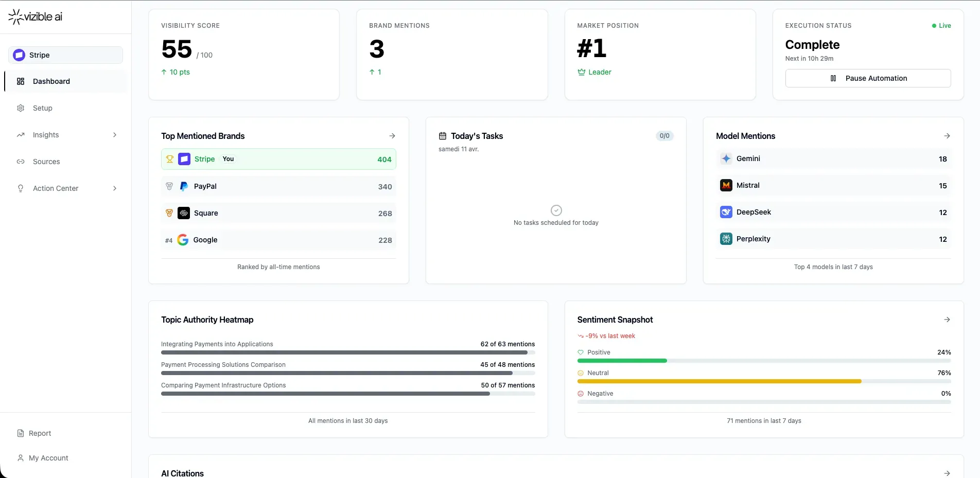Click the Gemini model icon
Image resolution: width=980 pixels, height=478 pixels.
click(x=726, y=159)
